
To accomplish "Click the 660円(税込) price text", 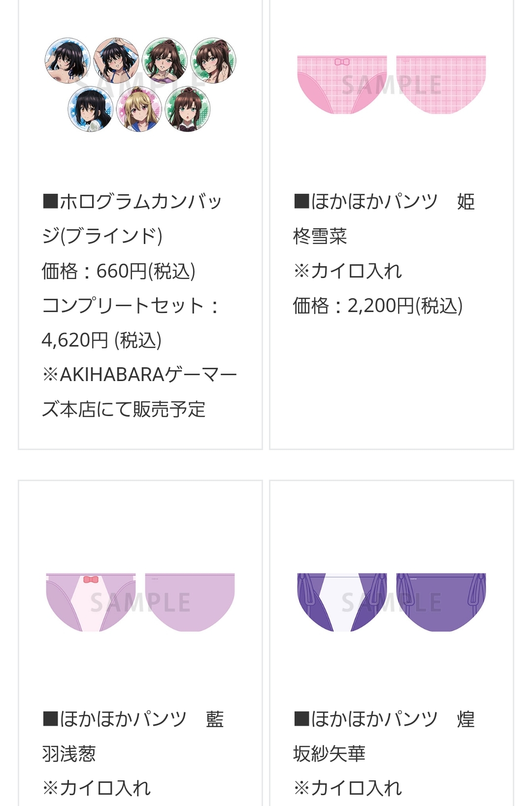I will (x=118, y=271).
